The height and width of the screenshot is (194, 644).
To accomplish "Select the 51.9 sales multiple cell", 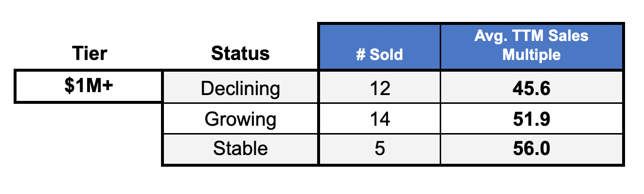I will tap(532, 118).
